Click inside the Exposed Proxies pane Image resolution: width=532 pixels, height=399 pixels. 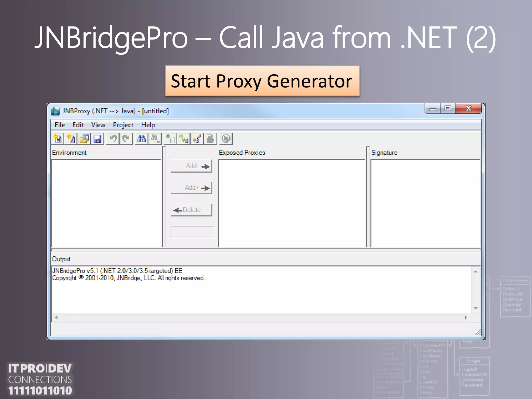click(x=292, y=203)
